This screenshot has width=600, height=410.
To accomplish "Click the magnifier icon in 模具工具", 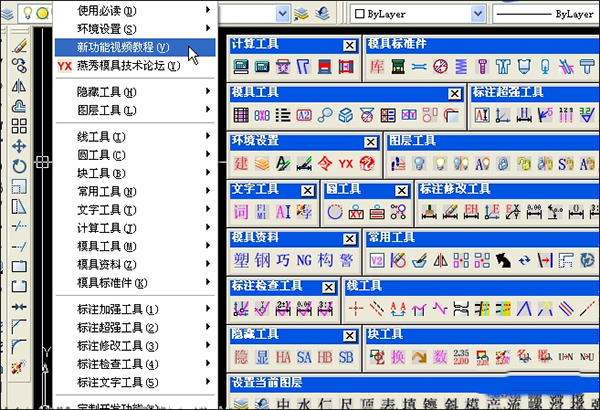I will (x=325, y=115).
